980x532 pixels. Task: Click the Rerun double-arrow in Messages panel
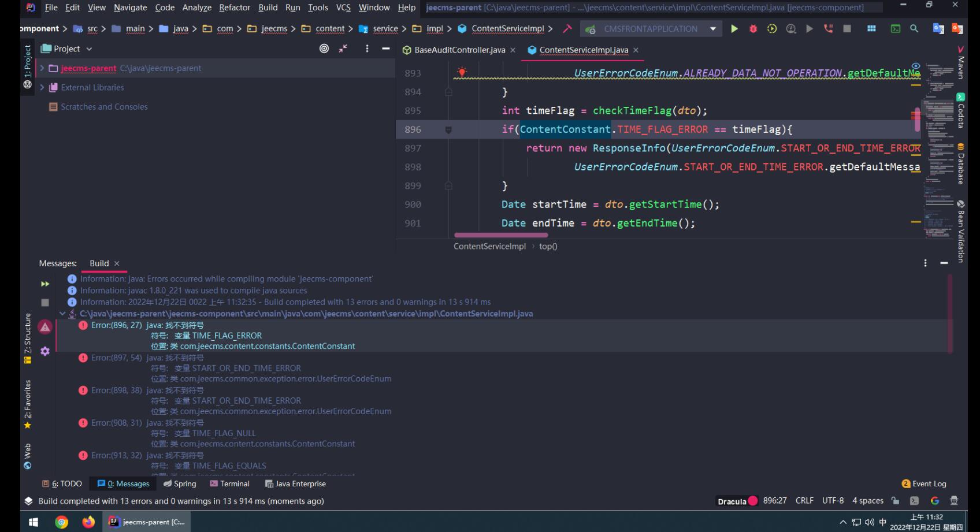point(45,284)
